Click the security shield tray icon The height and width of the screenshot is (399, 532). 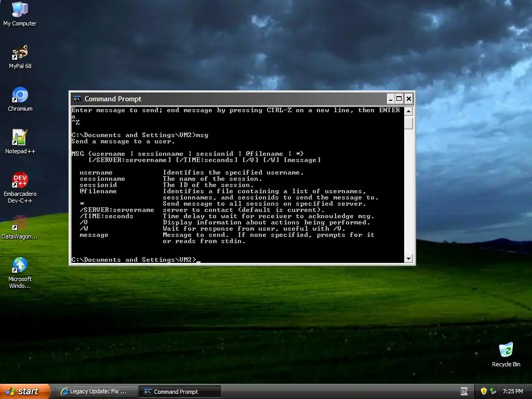point(484,391)
